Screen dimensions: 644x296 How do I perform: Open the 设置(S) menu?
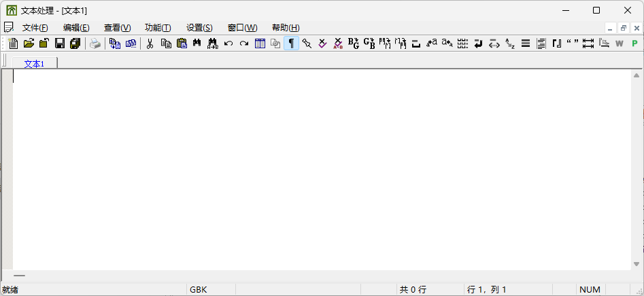199,28
